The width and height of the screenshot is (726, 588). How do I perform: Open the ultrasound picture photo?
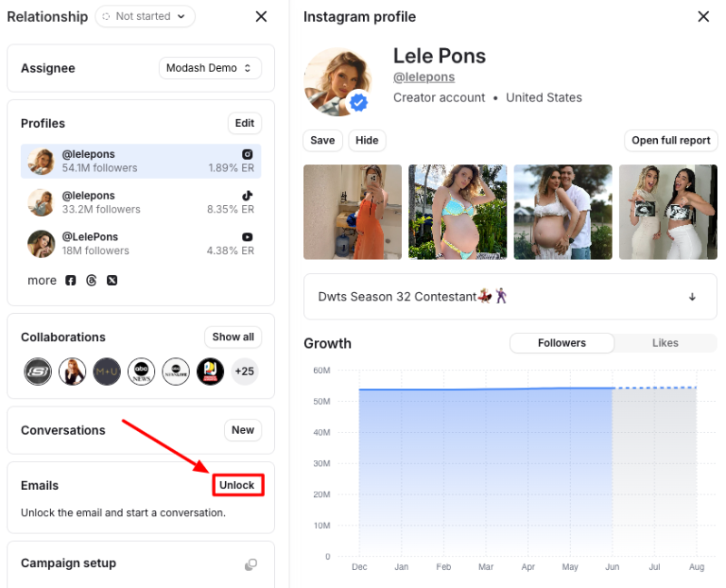coord(668,212)
